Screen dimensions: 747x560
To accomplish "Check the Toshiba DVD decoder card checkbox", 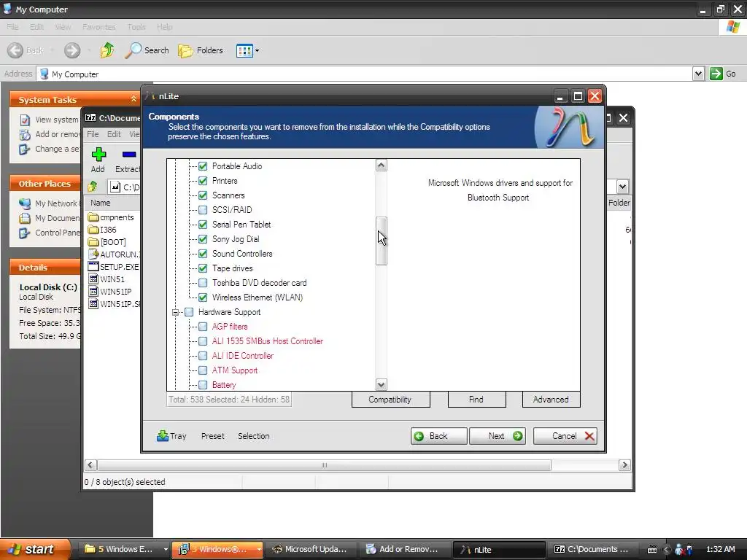I will 203,283.
